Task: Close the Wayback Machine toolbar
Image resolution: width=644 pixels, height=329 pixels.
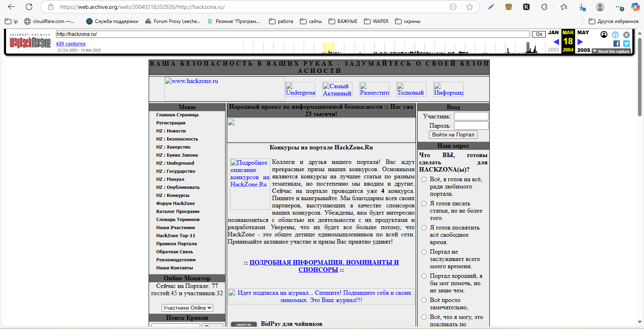Action: point(626,35)
